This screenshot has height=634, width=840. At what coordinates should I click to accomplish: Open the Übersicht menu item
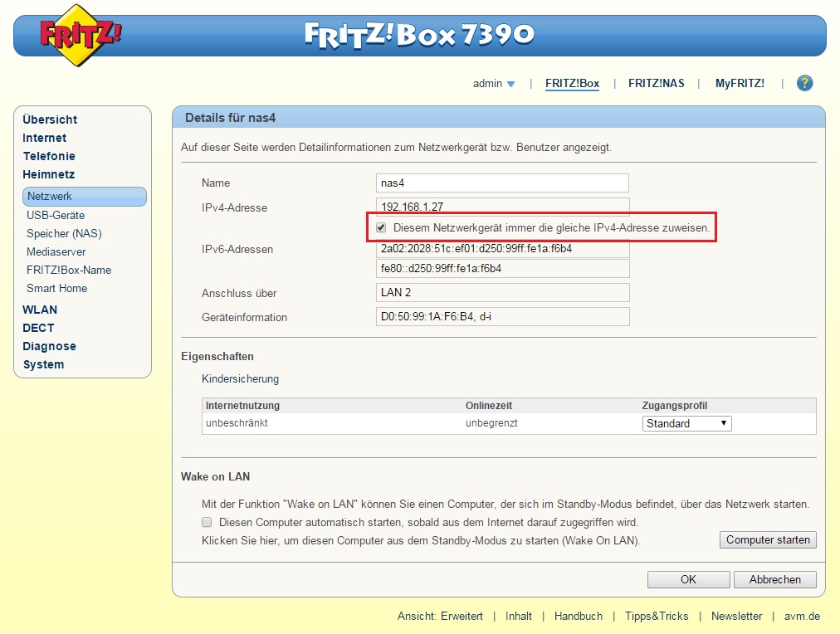tap(50, 119)
